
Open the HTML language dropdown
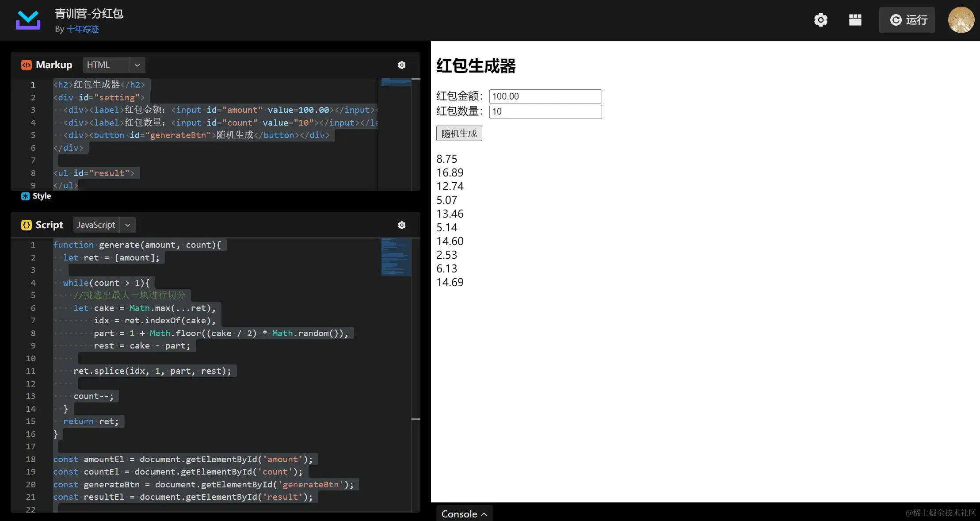[137, 65]
